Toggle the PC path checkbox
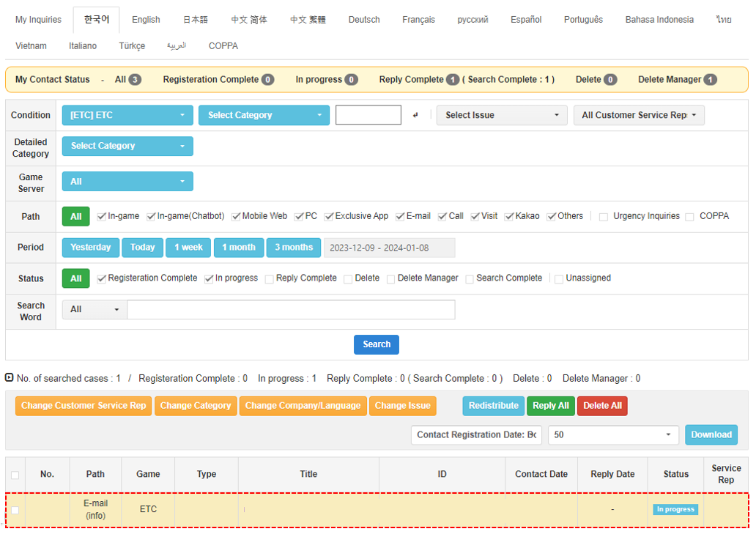The image size is (756, 537). point(299,216)
